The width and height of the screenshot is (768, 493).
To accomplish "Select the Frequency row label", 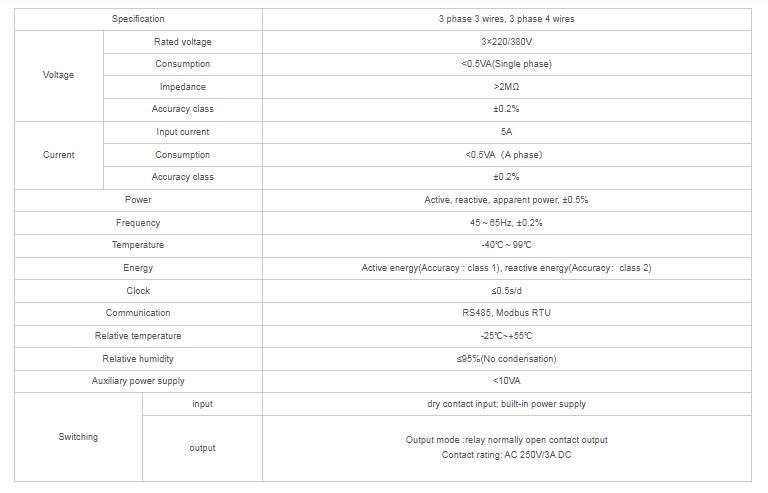I will (138, 223).
